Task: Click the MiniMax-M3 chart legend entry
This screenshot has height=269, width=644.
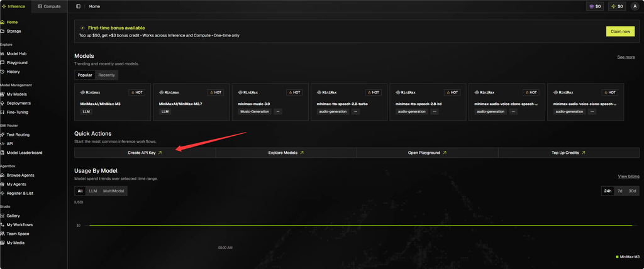Action: click(x=628, y=257)
